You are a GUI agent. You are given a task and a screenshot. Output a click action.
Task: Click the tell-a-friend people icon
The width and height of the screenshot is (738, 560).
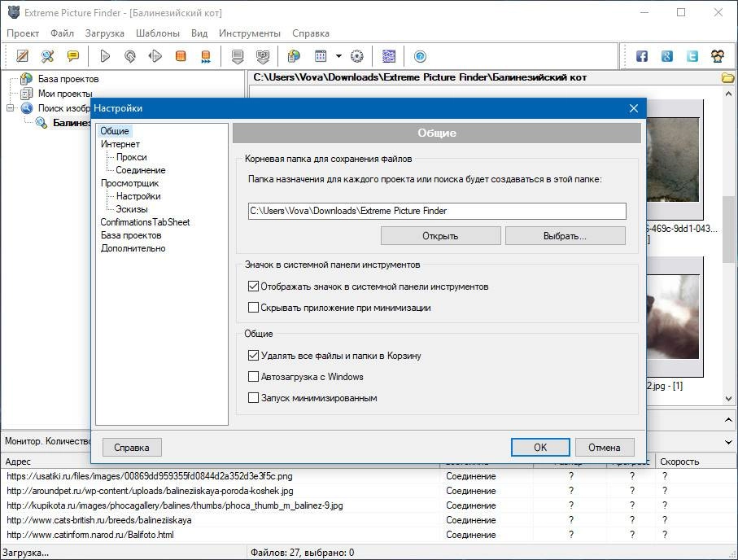pyautogui.click(x=718, y=56)
